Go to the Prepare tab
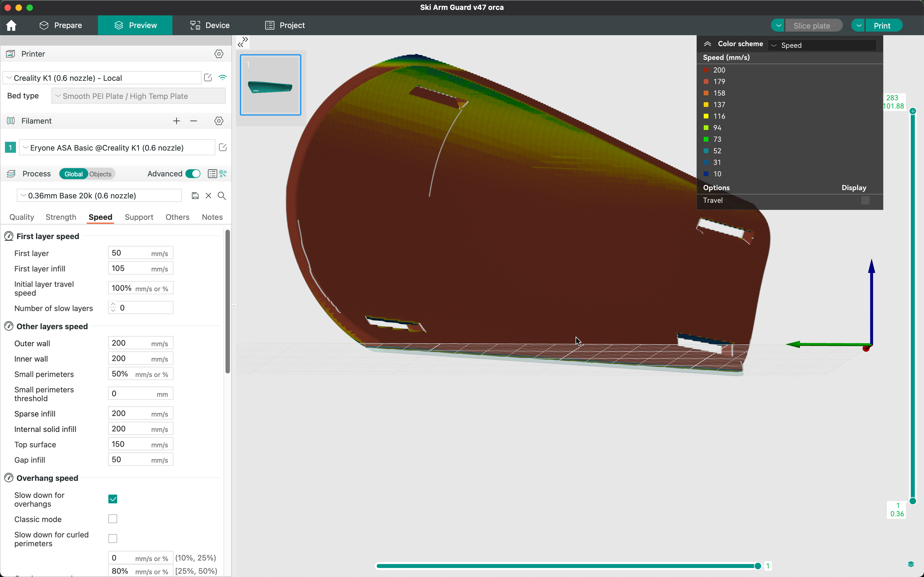This screenshot has width=924, height=577. [61, 26]
